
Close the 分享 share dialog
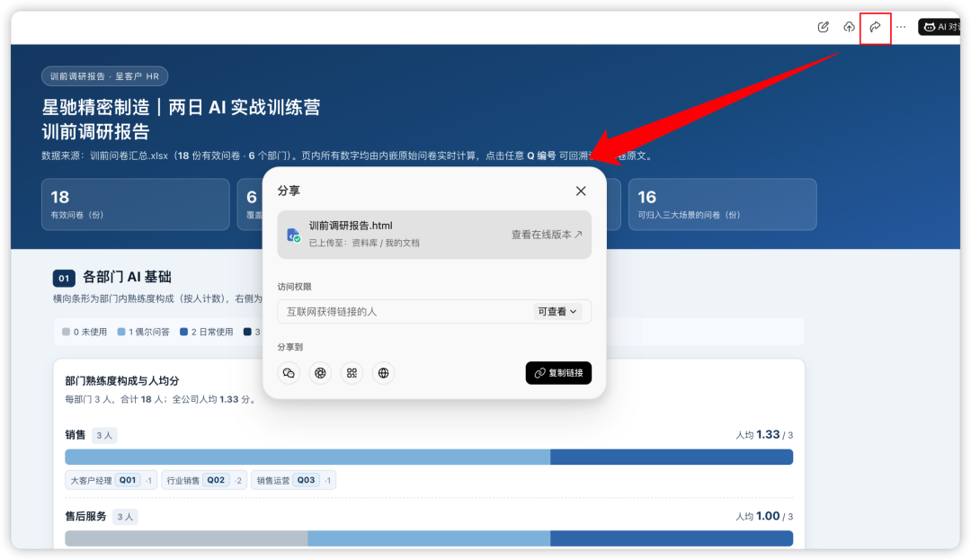click(581, 191)
